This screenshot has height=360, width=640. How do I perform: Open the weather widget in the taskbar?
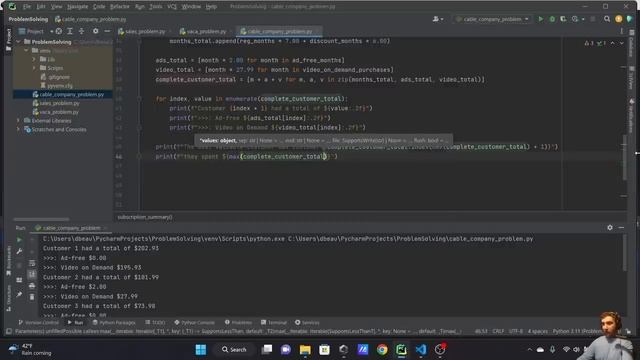(30, 350)
